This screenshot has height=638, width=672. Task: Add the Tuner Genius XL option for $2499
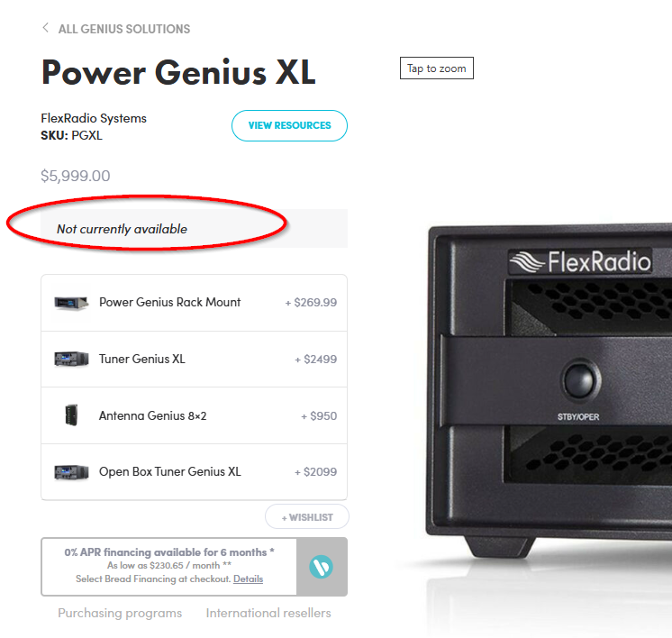click(x=195, y=360)
